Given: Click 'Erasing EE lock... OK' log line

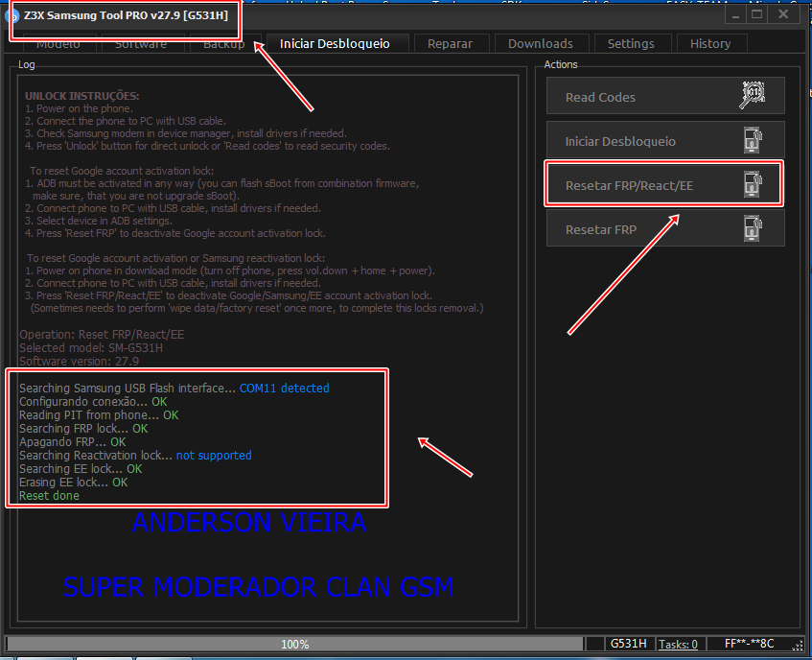Looking at the screenshot, I should [x=74, y=483].
